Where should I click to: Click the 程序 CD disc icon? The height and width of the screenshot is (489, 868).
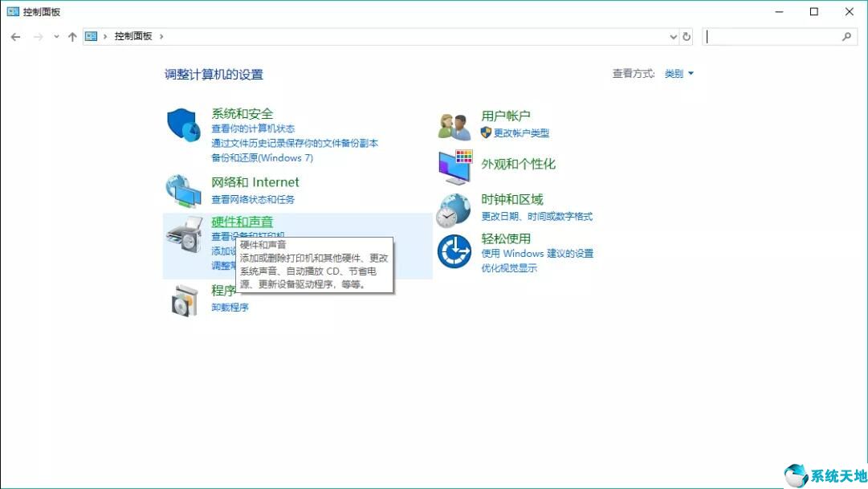tap(183, 301)
